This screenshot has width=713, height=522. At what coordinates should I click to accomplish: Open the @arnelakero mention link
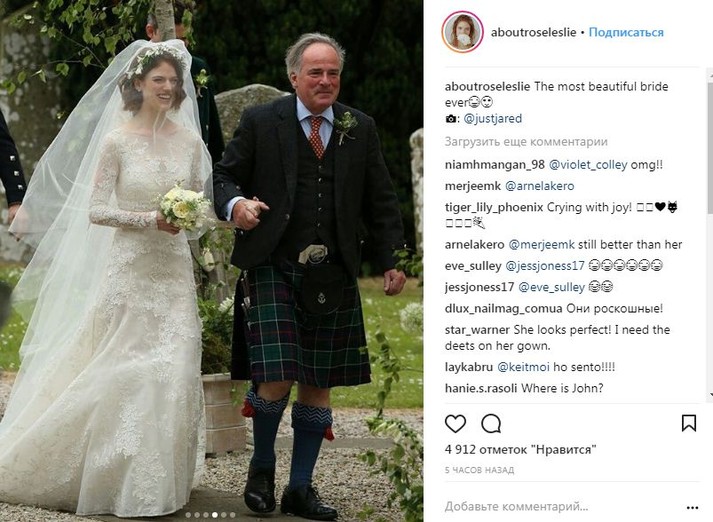pyautogui.click(x=539, y=186)
